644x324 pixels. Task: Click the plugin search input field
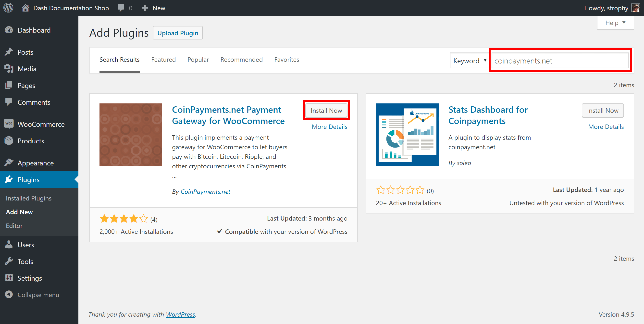click(x=559, y=61)
